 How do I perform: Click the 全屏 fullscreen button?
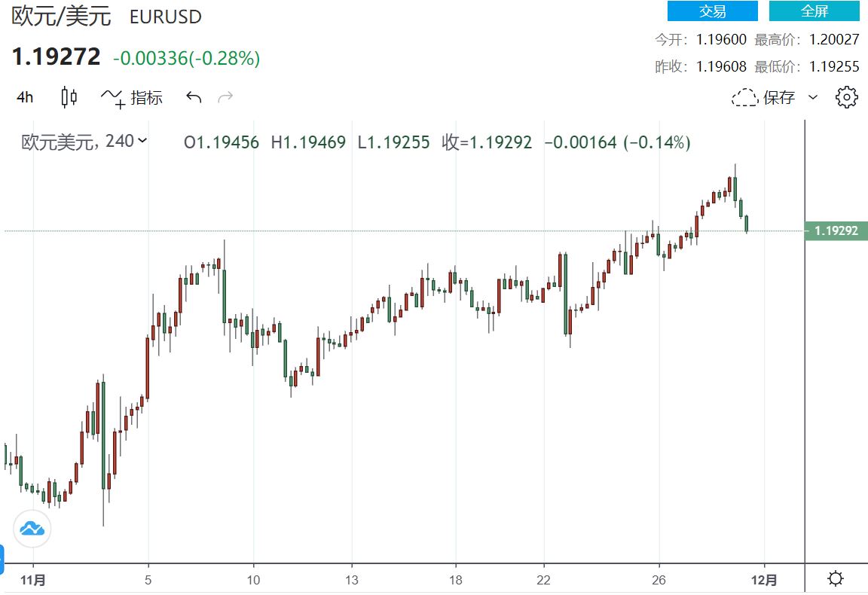point(814,11)
